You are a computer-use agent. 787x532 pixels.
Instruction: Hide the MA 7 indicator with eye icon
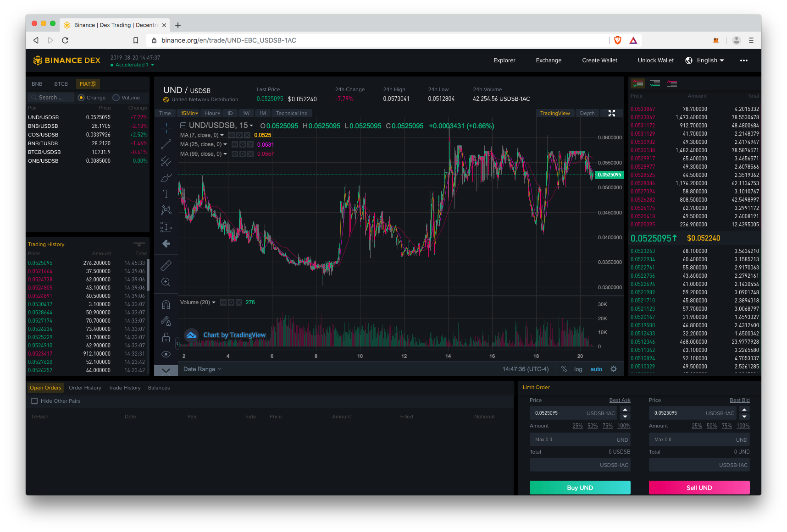232,135
